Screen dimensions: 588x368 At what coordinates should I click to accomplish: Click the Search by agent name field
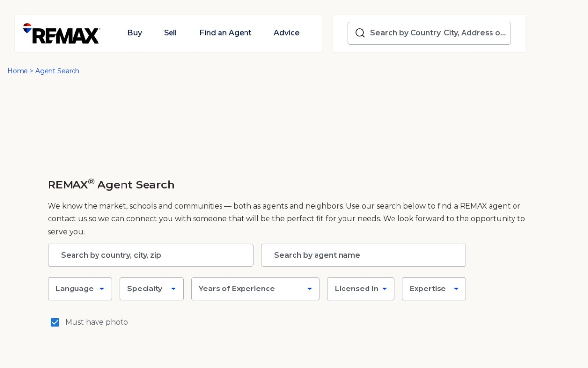(364, 255)
